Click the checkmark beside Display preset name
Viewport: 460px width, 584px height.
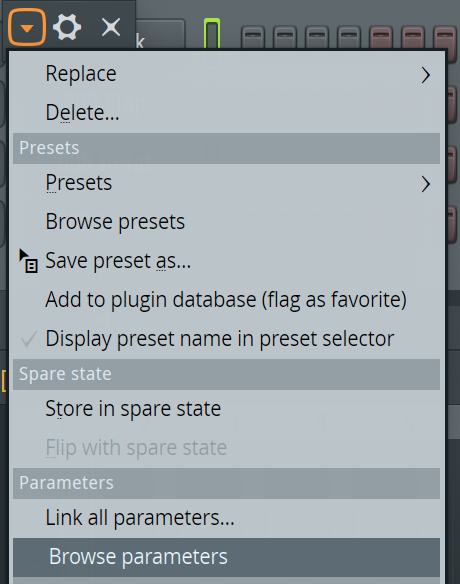pos(29,339)
